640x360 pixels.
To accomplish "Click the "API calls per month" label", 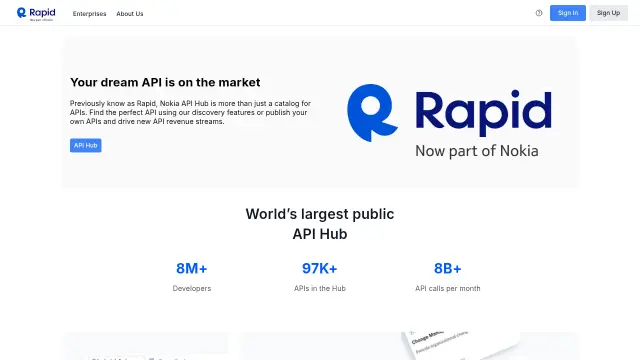I will pyautogui.click(x=447, y=288).
